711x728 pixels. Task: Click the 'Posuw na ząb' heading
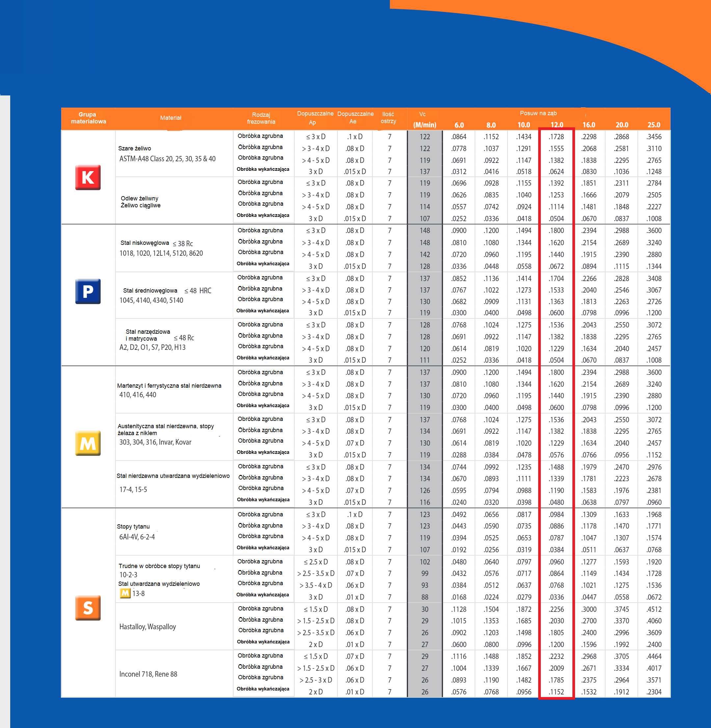(538, 113)
